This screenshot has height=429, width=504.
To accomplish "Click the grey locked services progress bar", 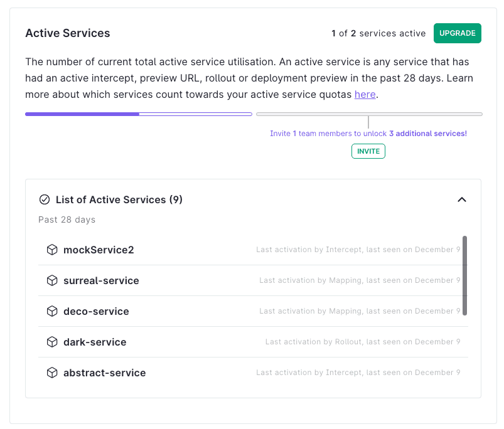I will [x=369, y=114].
